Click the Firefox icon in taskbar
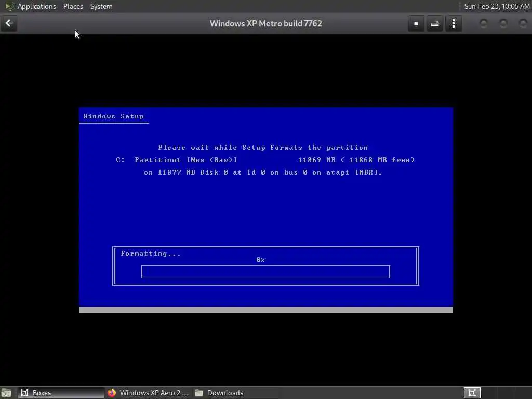 (112, 393)
